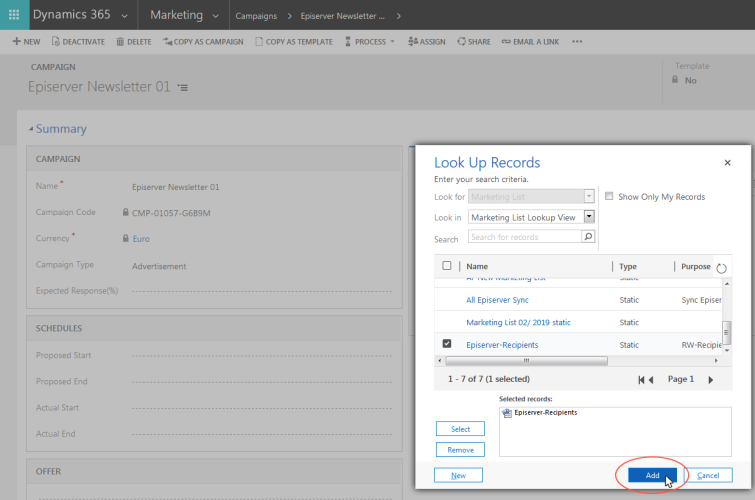The image size is (755, 500).
Task: Click the Advertisement campaign type value
Action: pyautogui.click(x=159, y=266)
